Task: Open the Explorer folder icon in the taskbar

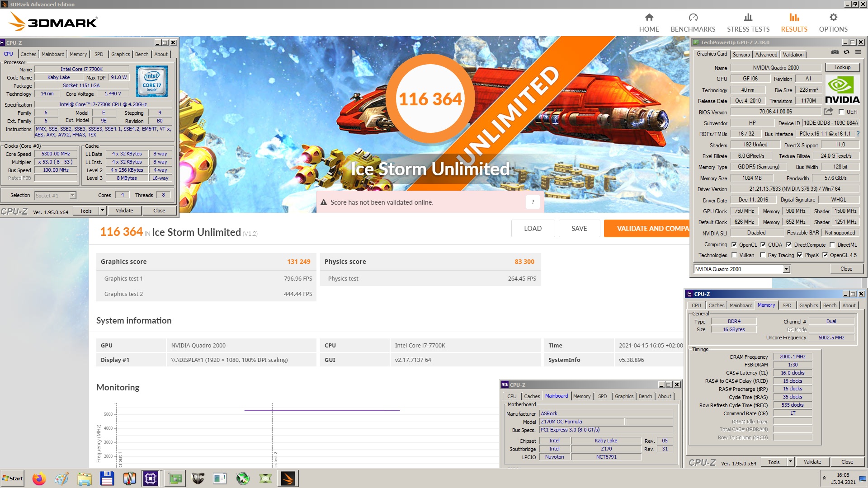Action: (x=85, y=479)
